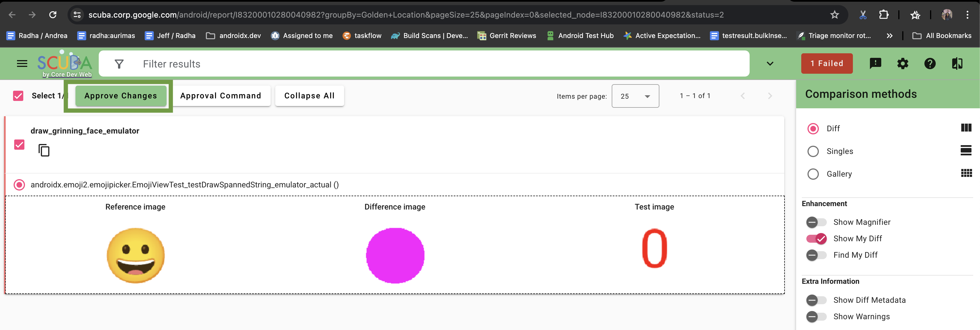Click the Collapse All button
The width and height of the screenshot is (980, 330).
309,96
